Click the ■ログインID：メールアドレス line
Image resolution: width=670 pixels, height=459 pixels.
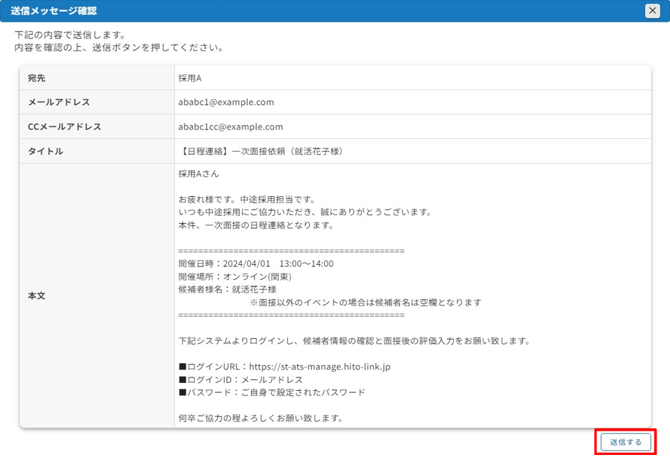click(x=241, y=380)
